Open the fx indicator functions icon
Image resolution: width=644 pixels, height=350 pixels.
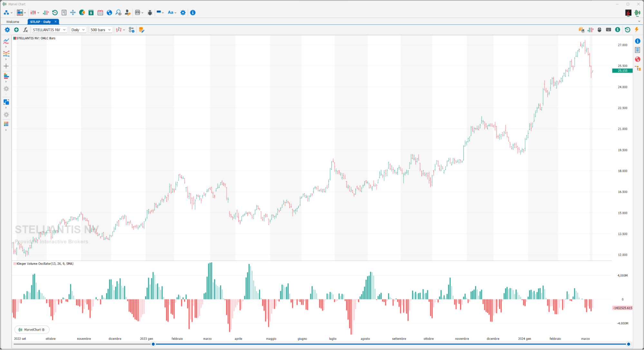click(x=25, y=30)
